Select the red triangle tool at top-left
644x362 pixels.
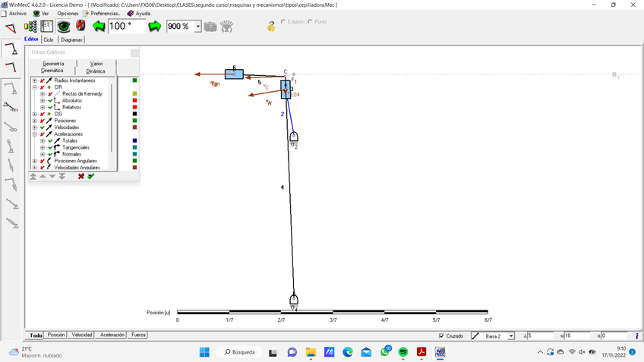pyautogui.click(x=11, y=29)
